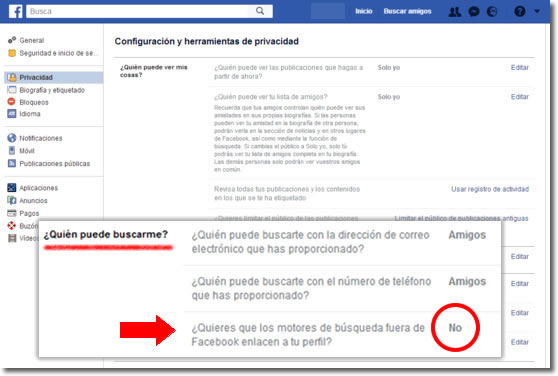Screen dimensions: 558x376
Task: Open Buscar amigos in top bar
Action: click(407, 11)
